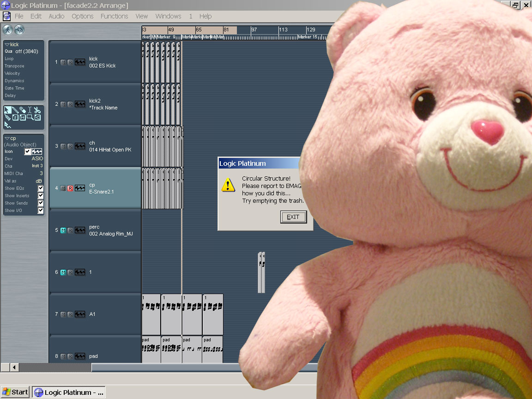Click EXIT in the error dialog
532x399 pixels.
pos(293,217)
